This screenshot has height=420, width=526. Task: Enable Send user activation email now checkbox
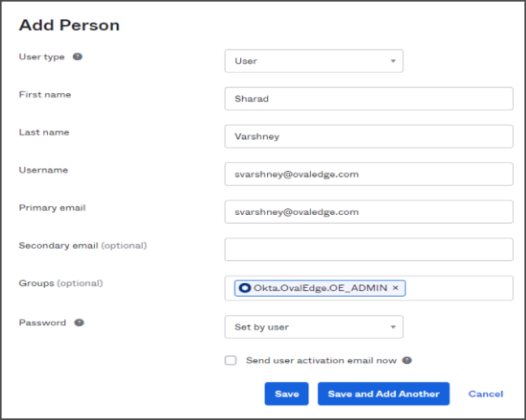231,360
